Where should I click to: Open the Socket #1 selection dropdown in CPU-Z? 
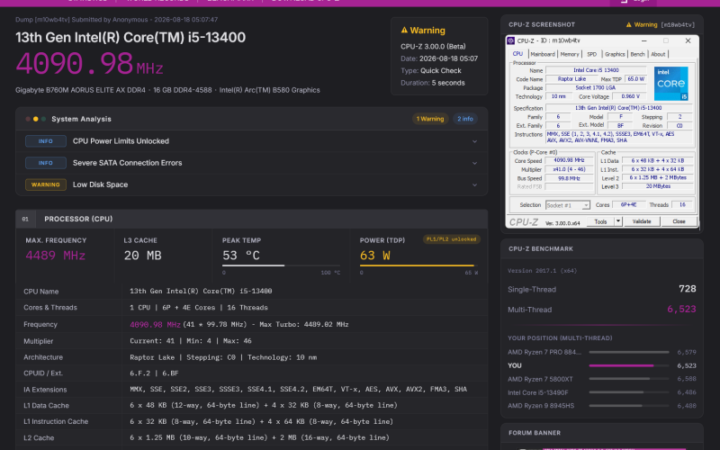click(x=568, y=205)
